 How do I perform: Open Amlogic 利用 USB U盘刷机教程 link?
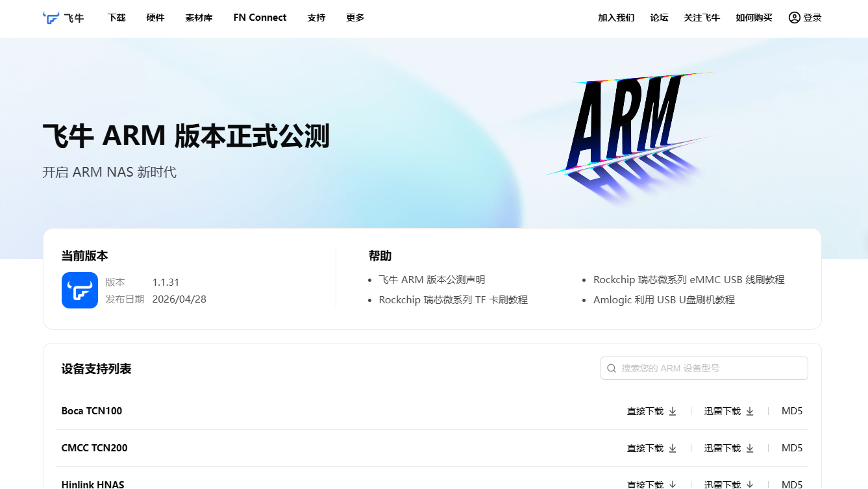(x=664, y=300)
